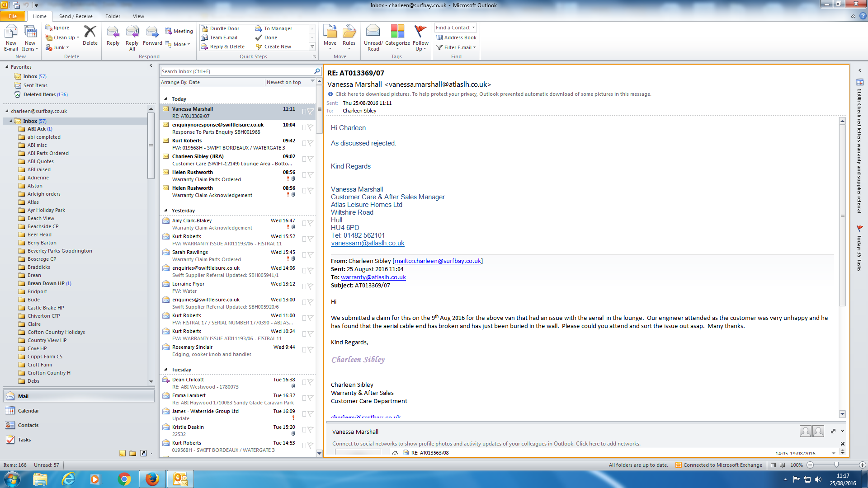Tick category box on Vanessa Marshall email
Viewport: 868px width, 488px height.
pyautogui.click(x=304, y=112)
